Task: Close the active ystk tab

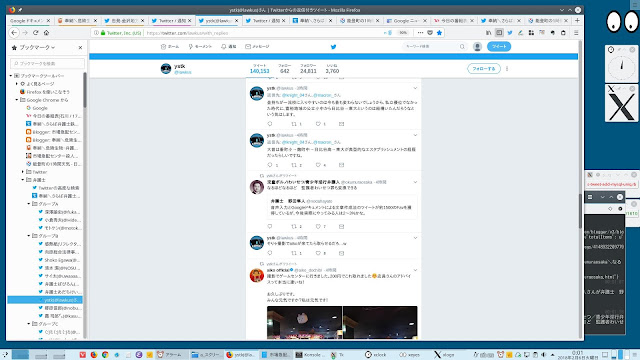Action: click(x=236, y=20)
